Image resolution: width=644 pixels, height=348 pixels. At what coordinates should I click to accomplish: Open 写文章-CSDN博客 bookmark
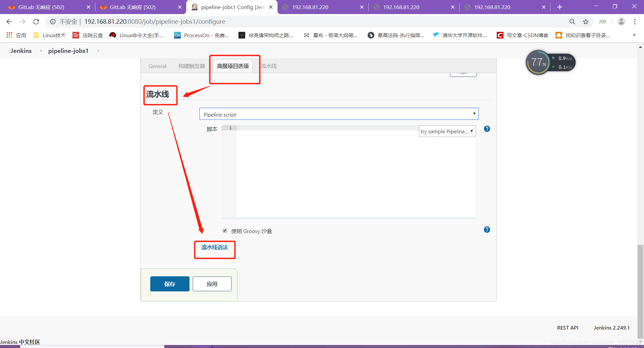pos(523,35)
